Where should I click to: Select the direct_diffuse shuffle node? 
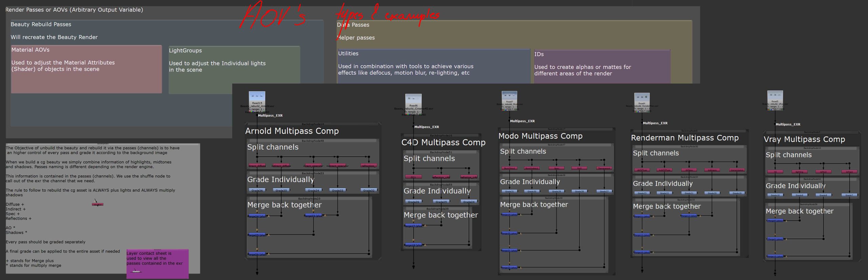[257, 166]
